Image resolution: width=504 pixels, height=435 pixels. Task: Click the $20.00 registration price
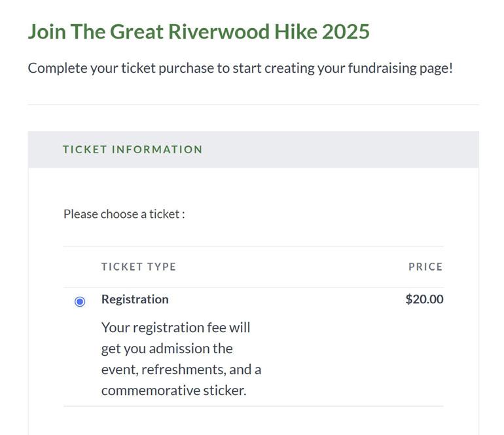(424, 299)
